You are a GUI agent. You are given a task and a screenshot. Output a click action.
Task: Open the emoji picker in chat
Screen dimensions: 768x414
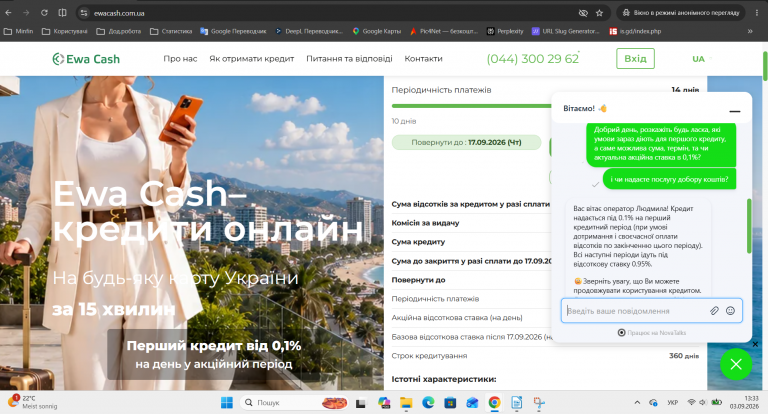point(730,311)
